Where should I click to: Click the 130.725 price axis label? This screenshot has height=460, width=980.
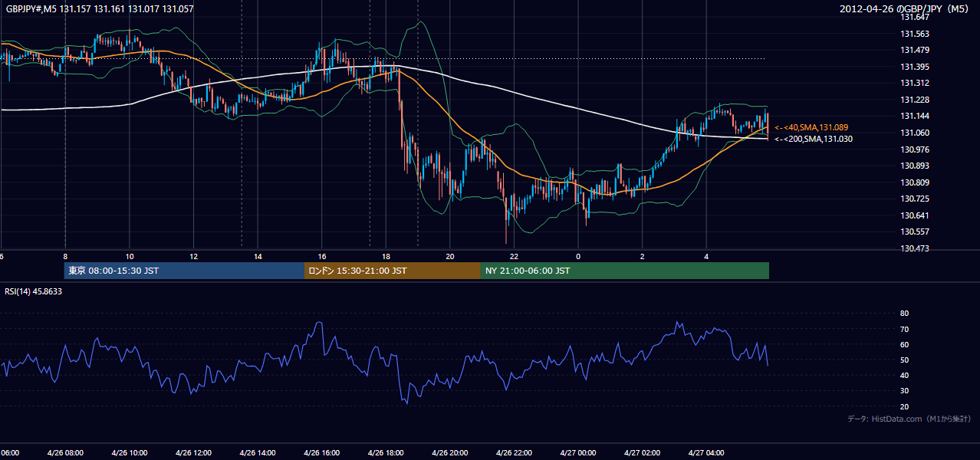[x=915, y=199]
